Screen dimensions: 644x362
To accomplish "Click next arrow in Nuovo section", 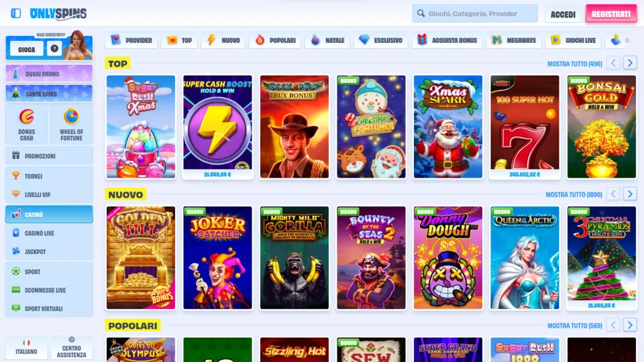I will pos(630,194).
